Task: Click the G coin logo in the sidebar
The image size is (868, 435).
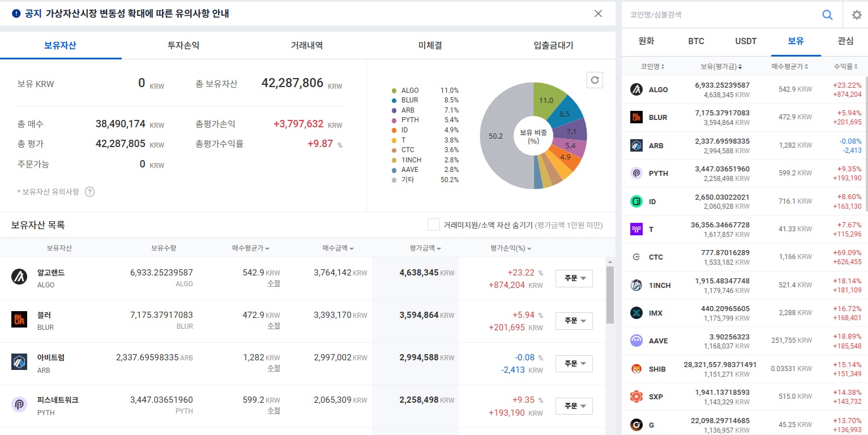Action: [x=636, y=424]
